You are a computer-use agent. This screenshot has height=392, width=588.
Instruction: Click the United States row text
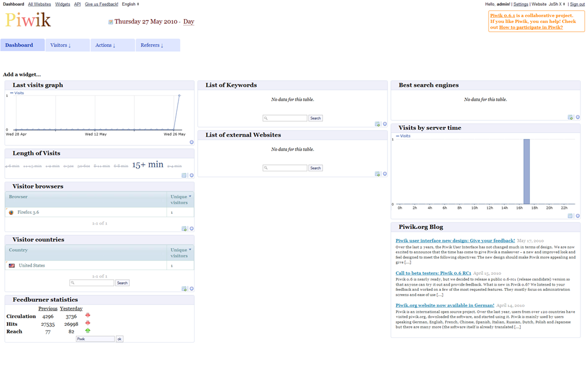coord(32,266)
